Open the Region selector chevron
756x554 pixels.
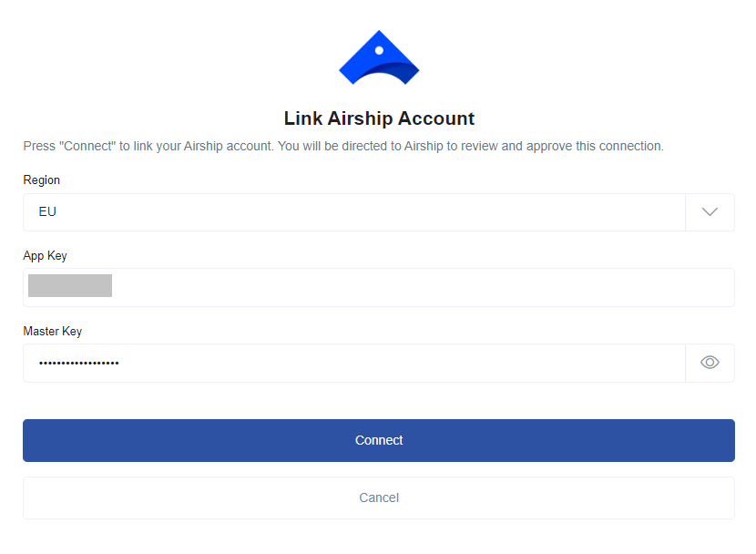(x=710, y=211)
